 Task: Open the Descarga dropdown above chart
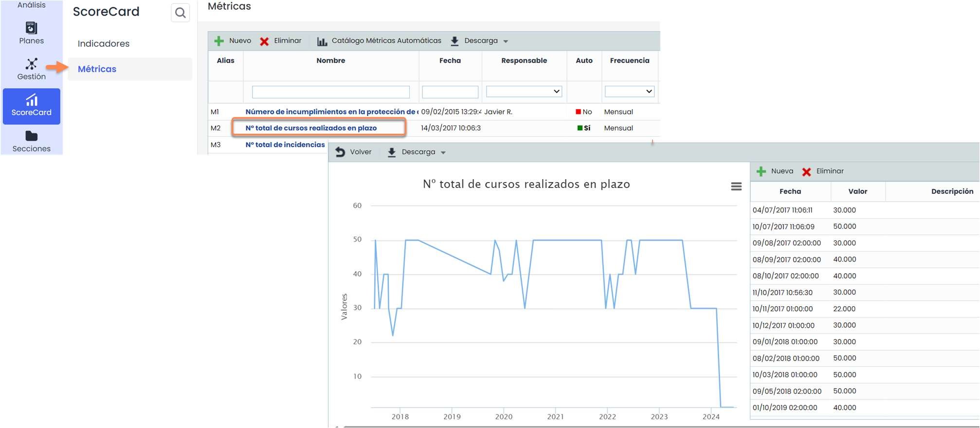tap(417, 152)
